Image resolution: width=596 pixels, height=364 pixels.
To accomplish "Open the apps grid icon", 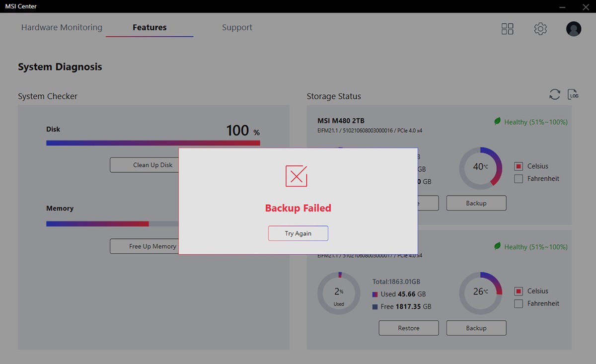I will pyautogui.click(x=507, y=29).
